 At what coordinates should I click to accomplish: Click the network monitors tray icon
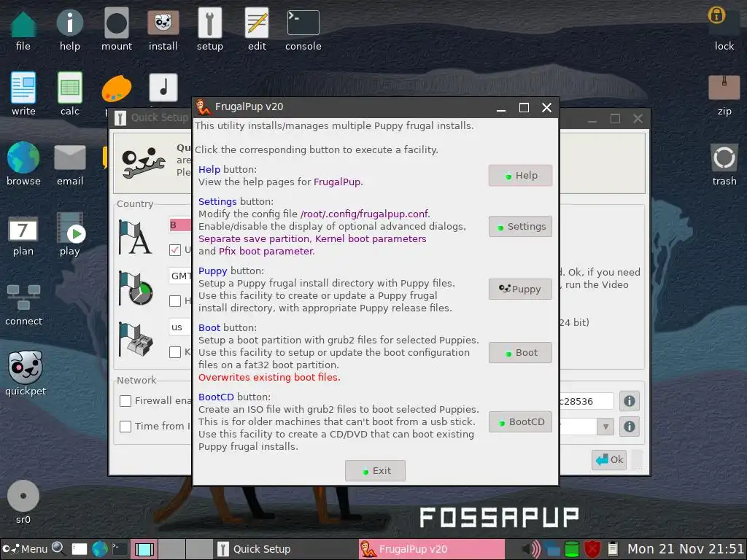point(551,549)
